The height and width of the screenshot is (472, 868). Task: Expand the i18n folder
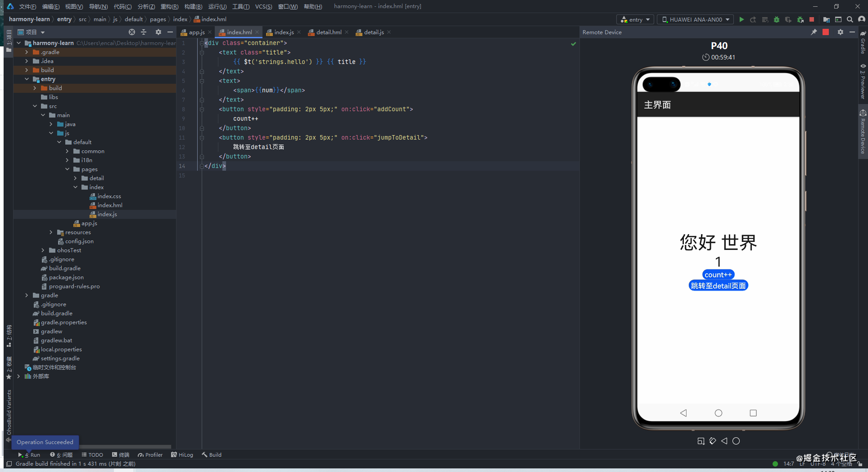pos(67,160)
